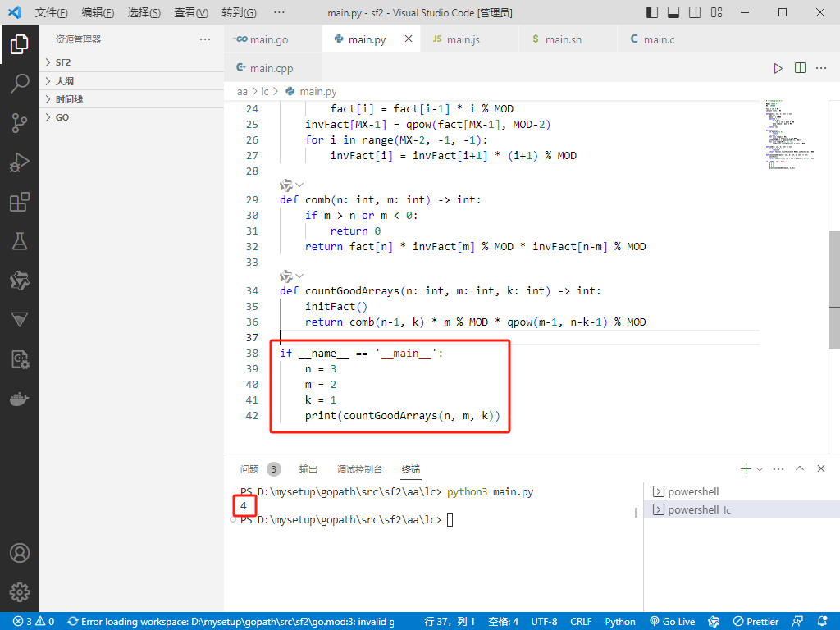
Task: Open the 查看(V) menu
Action: (x=191, y=12)
